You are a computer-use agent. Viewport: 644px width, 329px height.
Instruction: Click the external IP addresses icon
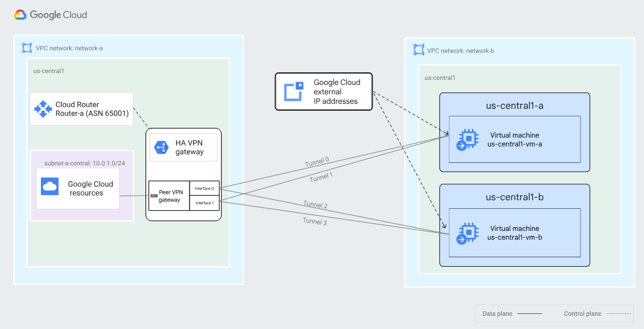pyautogui.click(x=293, y=91)
